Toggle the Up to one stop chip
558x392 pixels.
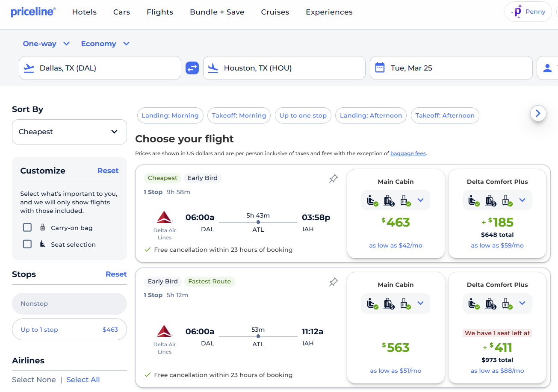(x=303, y=115)
